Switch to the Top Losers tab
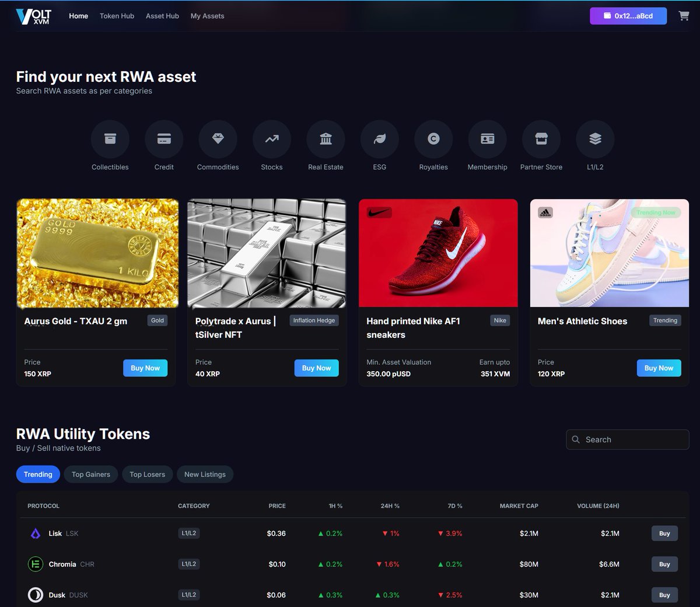 coord(148,475)
